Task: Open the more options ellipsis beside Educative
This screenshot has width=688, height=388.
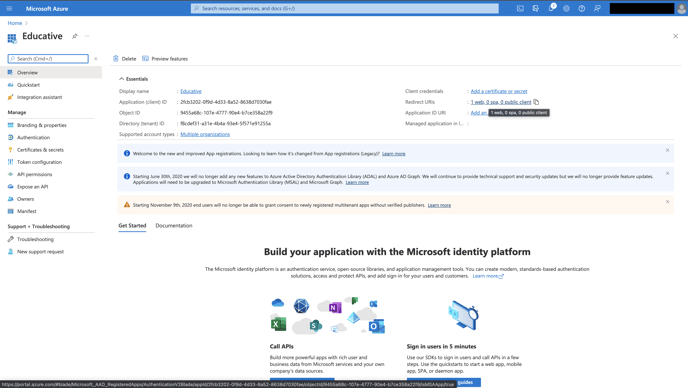Action: click(87, 36)
